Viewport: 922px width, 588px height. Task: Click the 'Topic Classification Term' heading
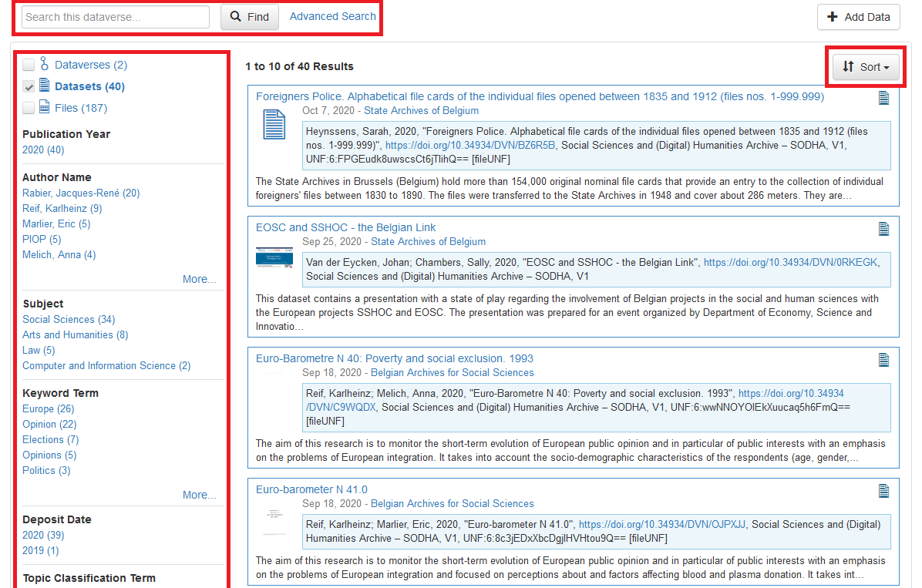[89, 578]
